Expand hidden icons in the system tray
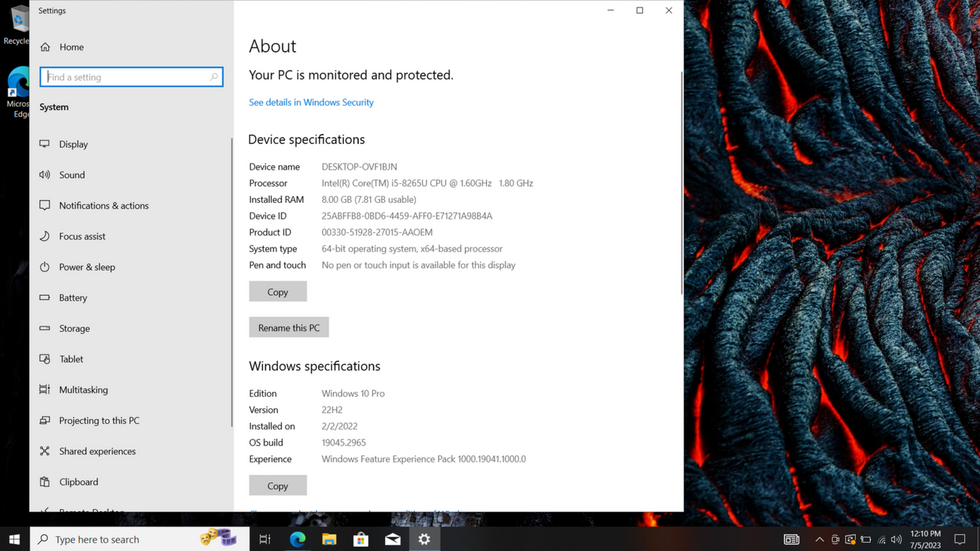 [x=819, y=539]
